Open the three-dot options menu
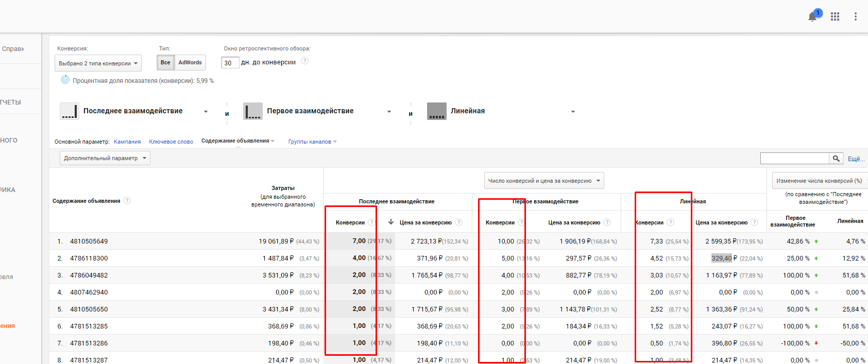The image size is (868, 364). click(x=855, y=16)
